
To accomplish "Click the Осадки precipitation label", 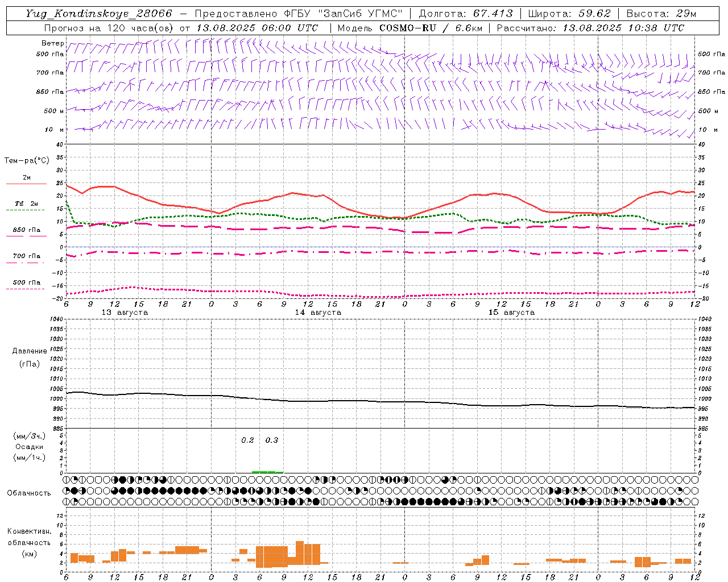I will point(30,447).
